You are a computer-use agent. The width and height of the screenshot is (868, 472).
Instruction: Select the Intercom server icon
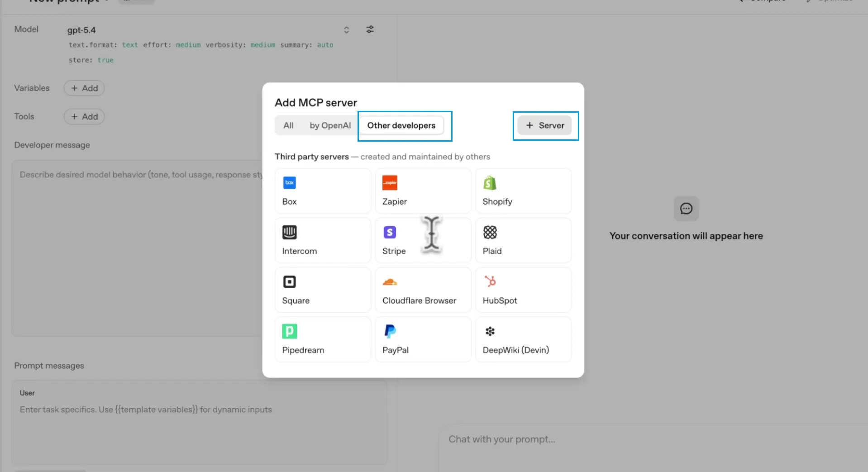(323, 240)
